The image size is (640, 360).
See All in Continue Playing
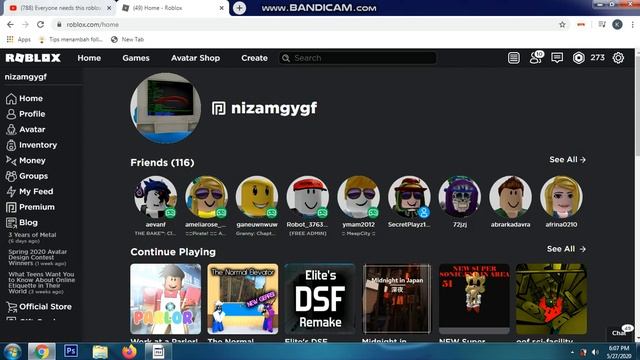[566, 249]
